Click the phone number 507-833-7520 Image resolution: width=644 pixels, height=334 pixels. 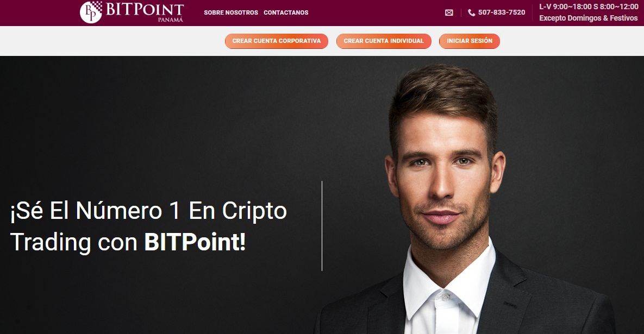(502, 12)
